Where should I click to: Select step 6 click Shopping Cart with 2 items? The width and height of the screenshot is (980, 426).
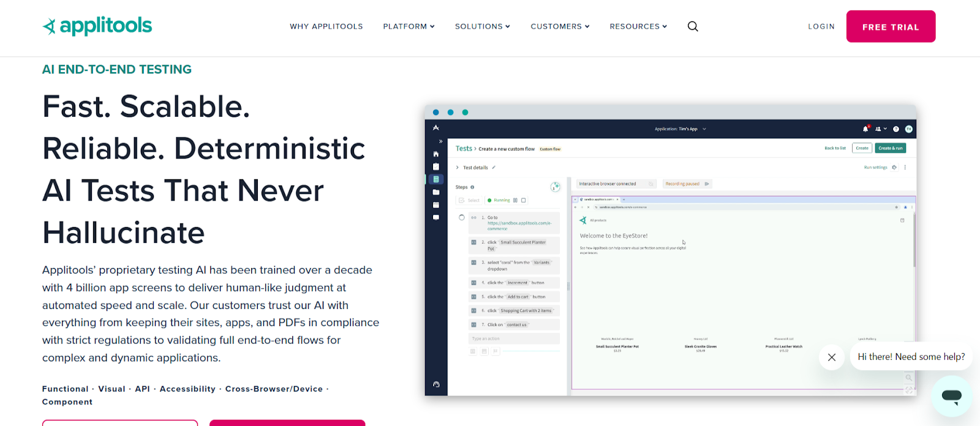[x=514, y=311]
